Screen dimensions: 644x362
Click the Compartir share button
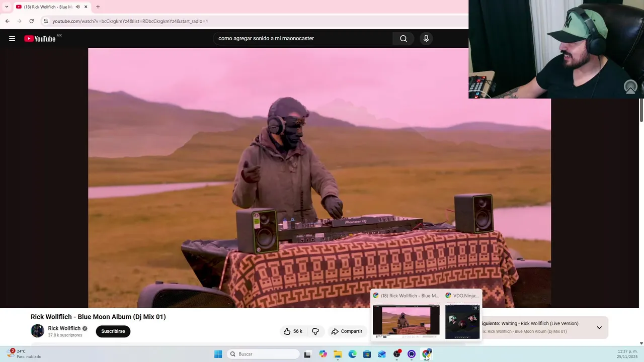click(347, 331)
